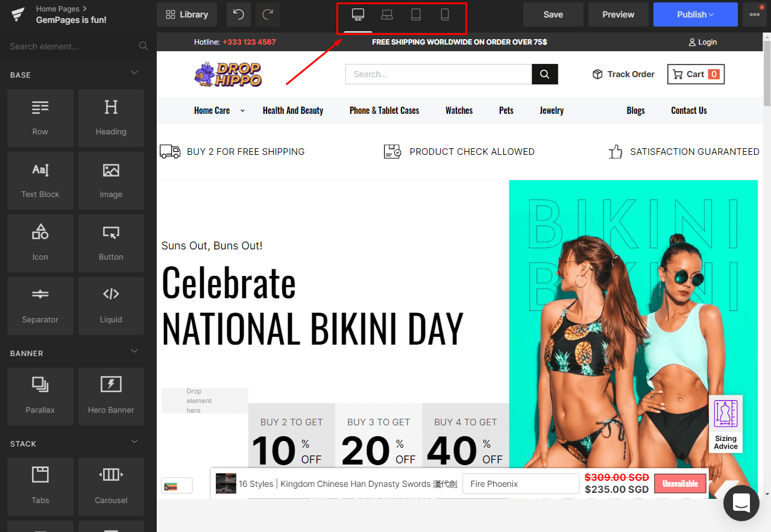
Task: Click the search magnifier in element panel
Action: click(x=143, y=46)
